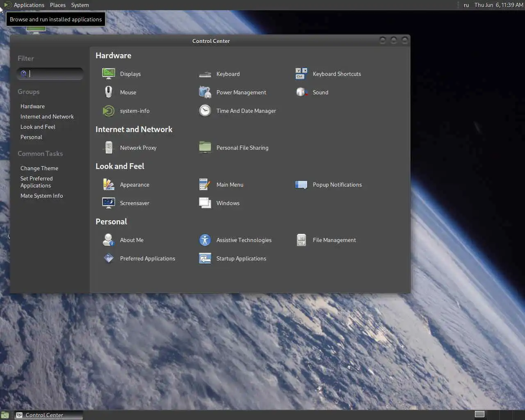Click the Keyboard Shortcuts label text
The width and height of the screenshot is (525, 420).
(x=337, y=74)
